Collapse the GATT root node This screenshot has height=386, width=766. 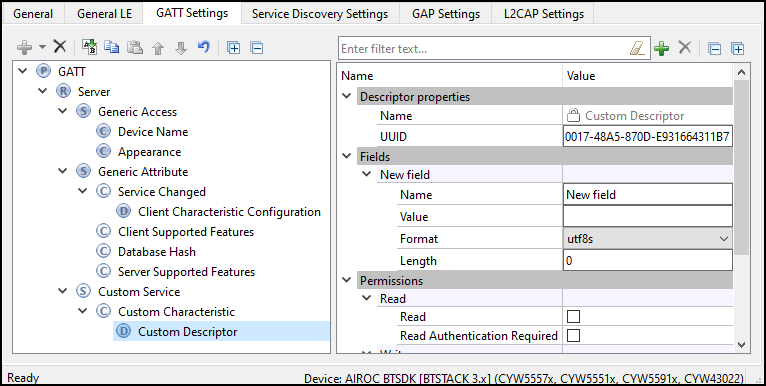coord(22,72)
